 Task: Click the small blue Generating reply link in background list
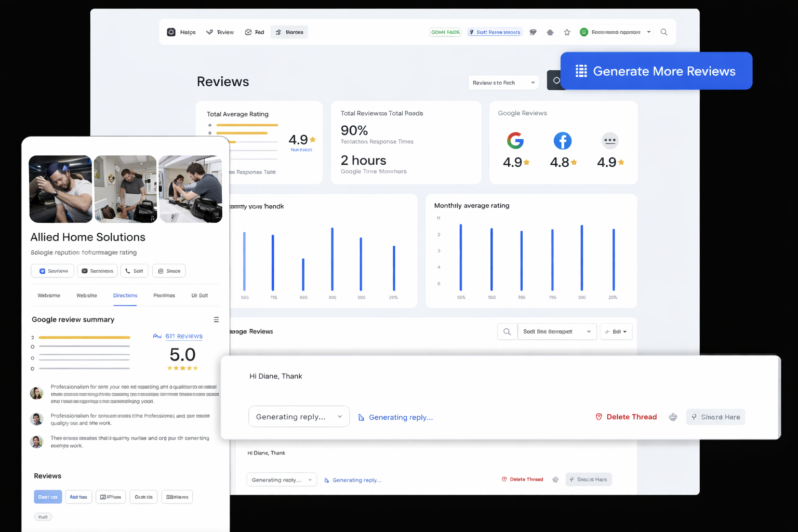353,480
